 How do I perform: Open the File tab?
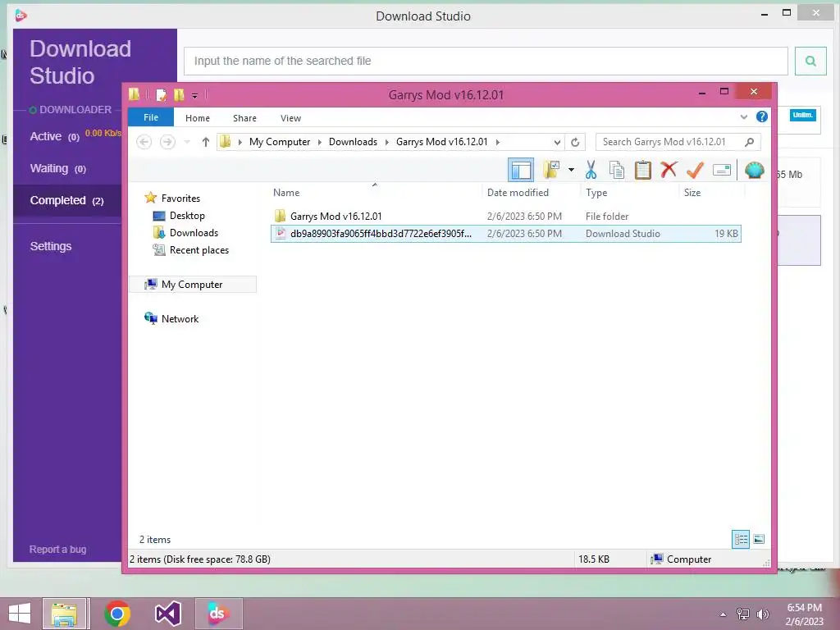[151, 117]
